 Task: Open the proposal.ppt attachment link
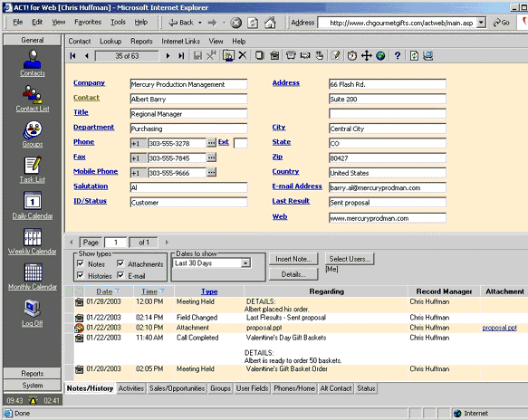coord(499,328)
